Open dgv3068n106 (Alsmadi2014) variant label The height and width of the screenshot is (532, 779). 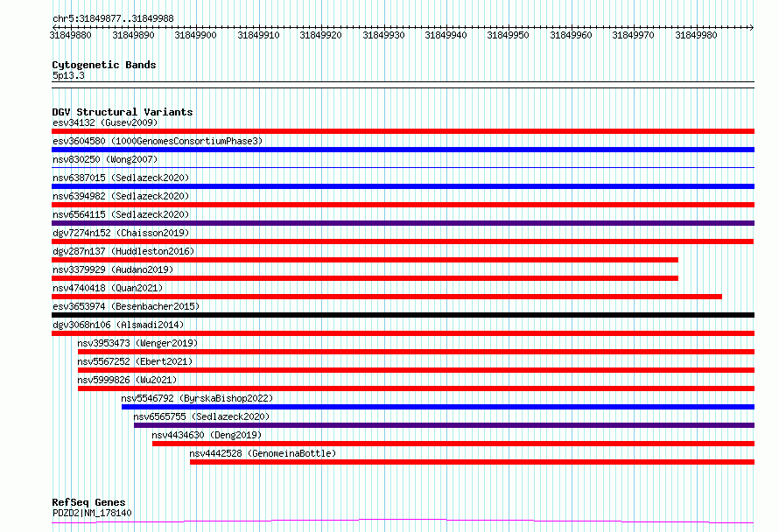click(118, 325)
